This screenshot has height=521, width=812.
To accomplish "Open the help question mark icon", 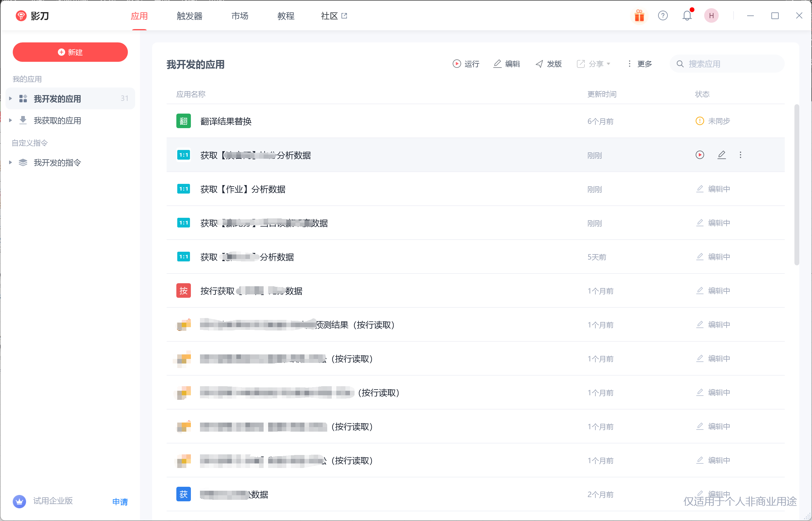I will (x=663, y=15).
